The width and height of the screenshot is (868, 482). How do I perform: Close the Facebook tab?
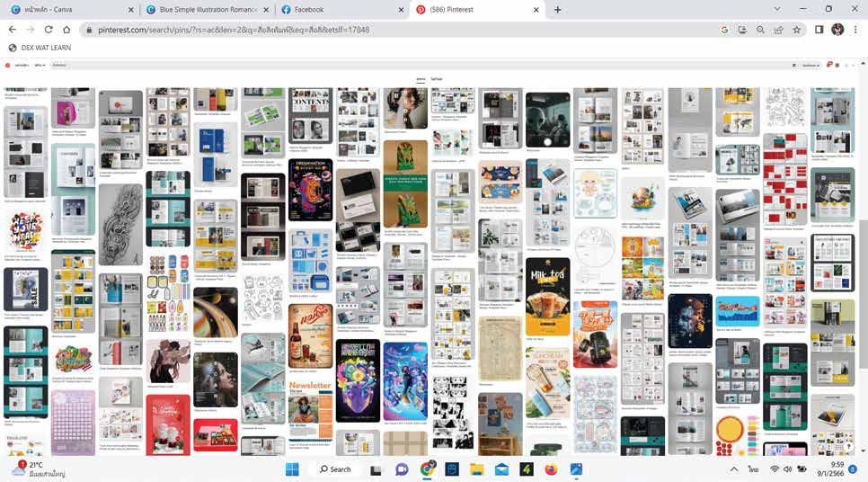pyautogui.click(x=401, y=10)
